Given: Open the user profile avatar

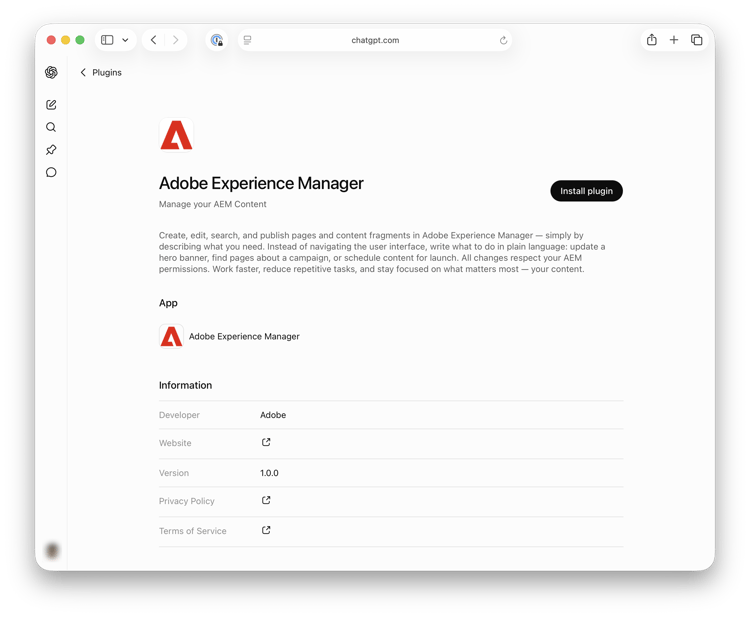Looking at the screenshot, I should [x=52, y=551].
